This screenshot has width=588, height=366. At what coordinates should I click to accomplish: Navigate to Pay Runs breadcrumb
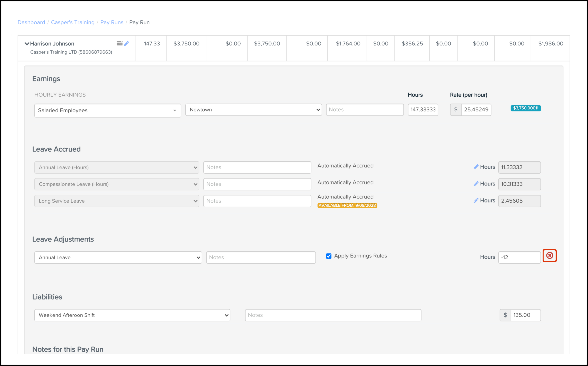point(112,22)
